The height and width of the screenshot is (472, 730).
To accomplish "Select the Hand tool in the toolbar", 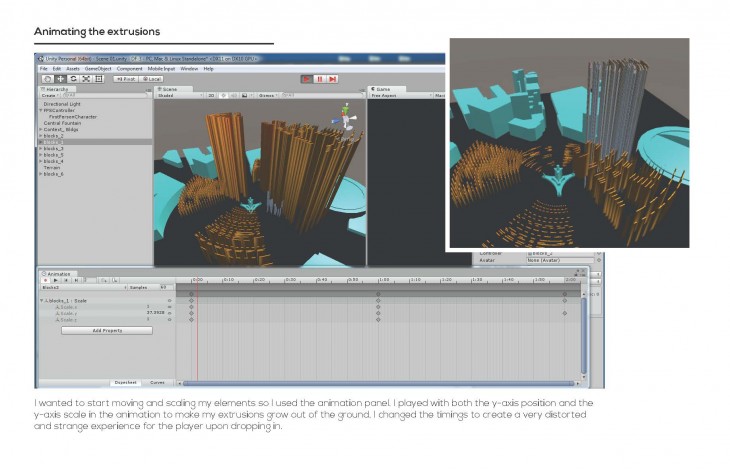I will [47, 78].
